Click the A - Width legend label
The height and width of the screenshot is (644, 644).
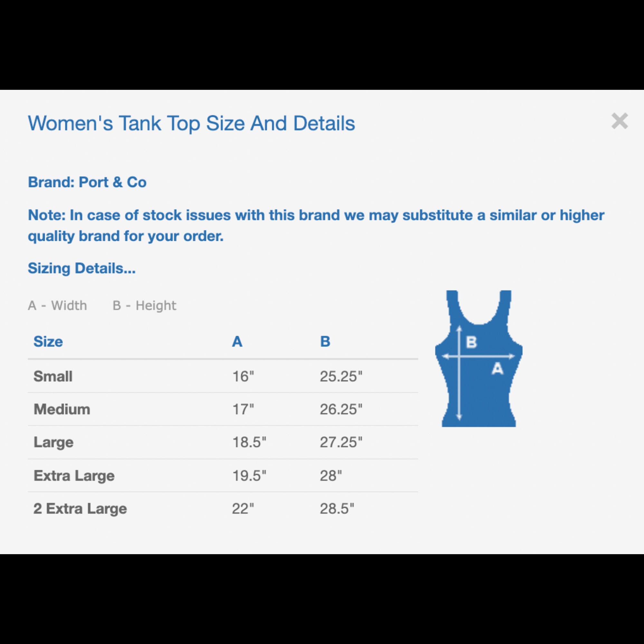(57, 305)
